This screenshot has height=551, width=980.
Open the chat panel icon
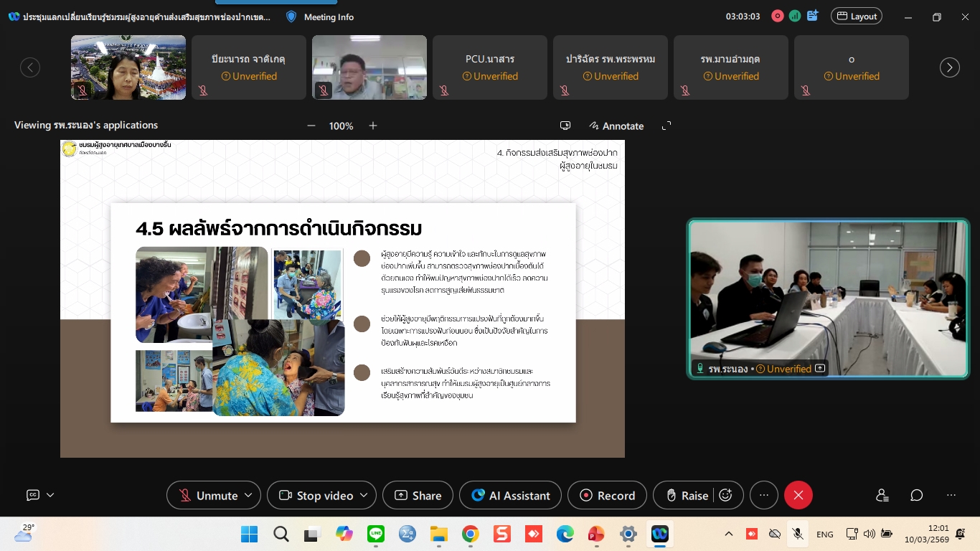point(917,495)
